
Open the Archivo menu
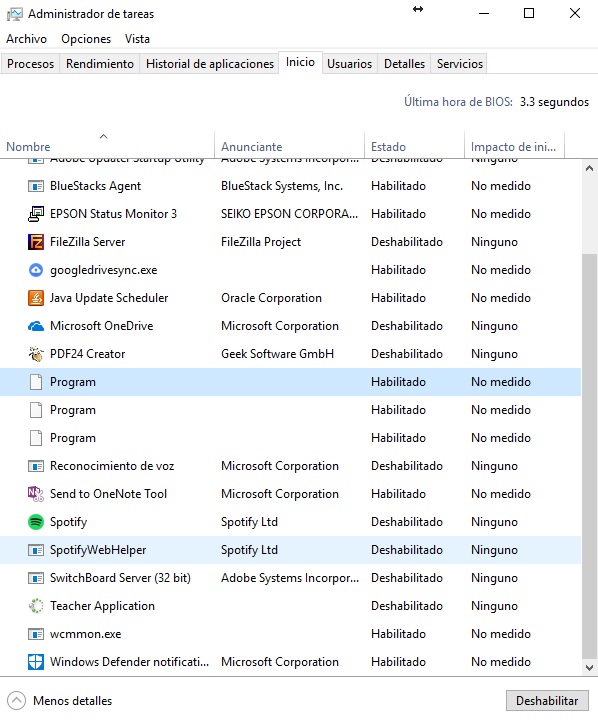point(26,39)
